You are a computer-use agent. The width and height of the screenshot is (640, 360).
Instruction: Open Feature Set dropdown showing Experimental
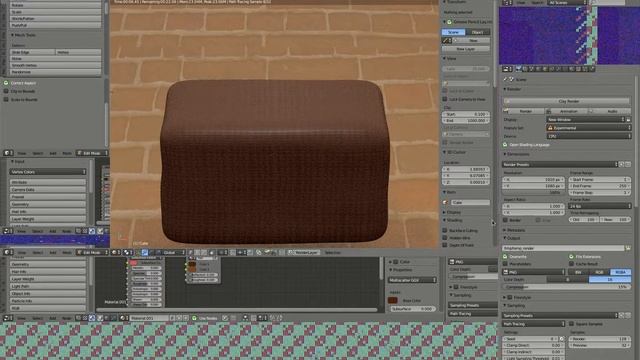(x=589, y=128)
